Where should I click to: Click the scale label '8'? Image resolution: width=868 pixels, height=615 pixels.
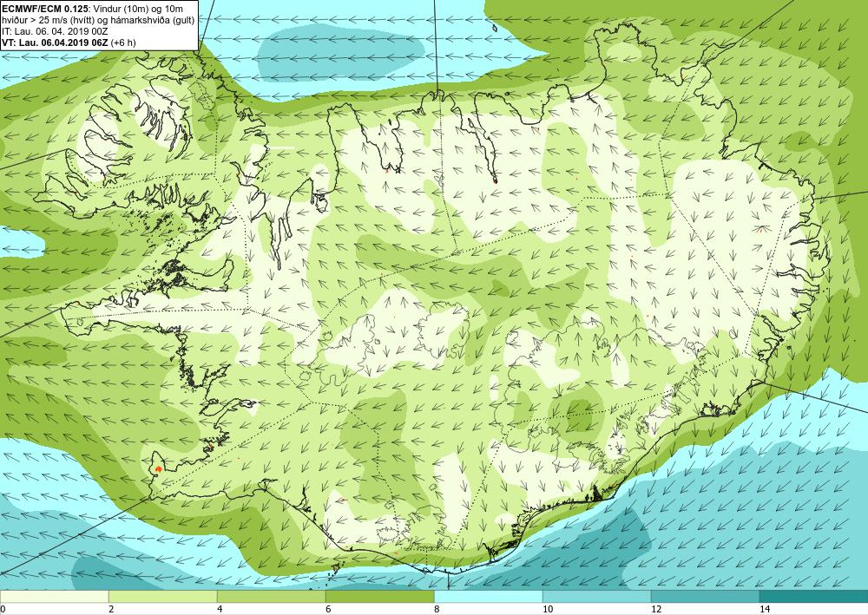click(437, 609)
